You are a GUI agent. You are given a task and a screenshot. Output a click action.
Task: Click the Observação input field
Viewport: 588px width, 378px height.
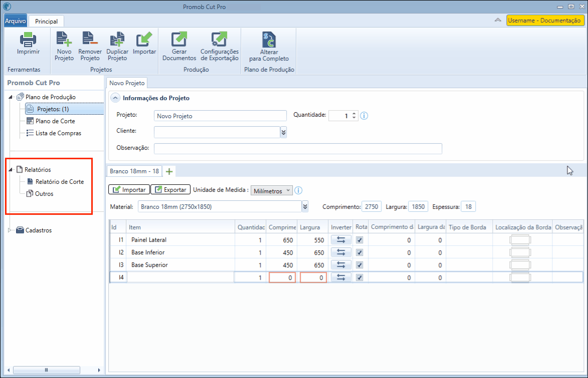click(x=298, y=148)
